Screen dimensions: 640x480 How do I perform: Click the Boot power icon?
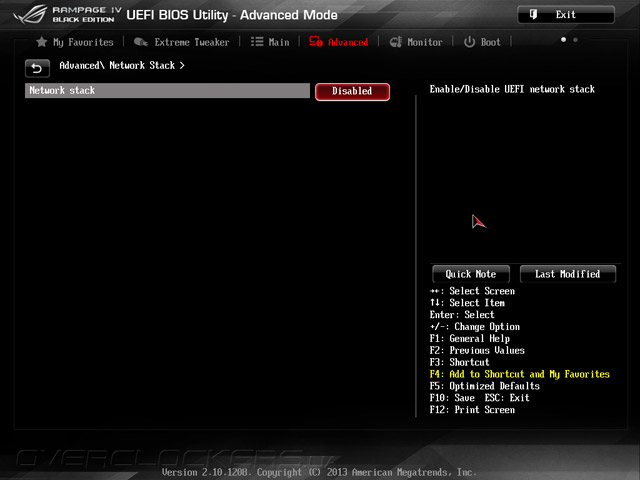(469, 42)
